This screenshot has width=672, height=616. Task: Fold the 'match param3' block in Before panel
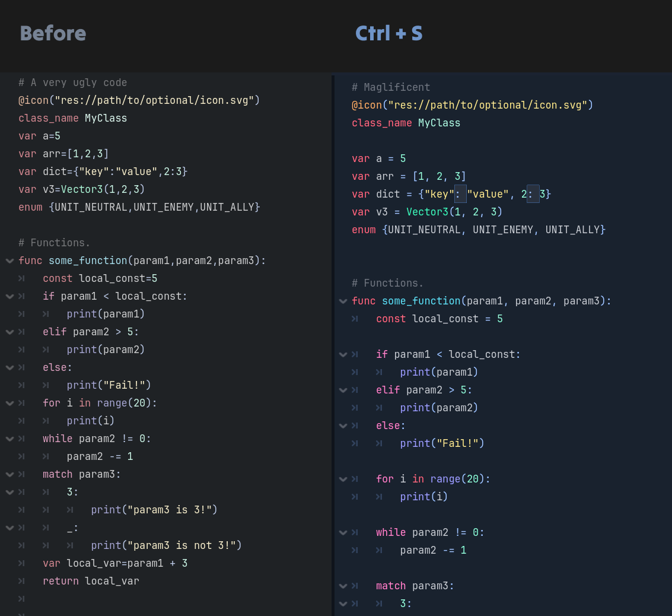(9, 474)
